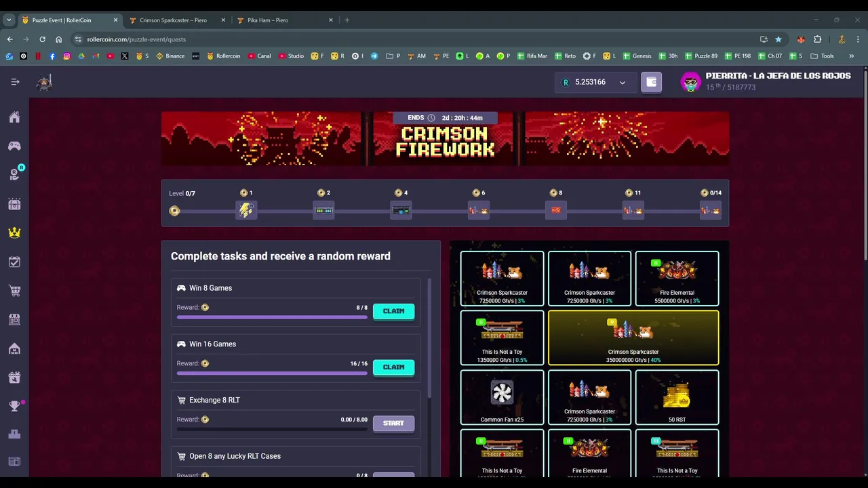Open the newspaper icon in sidebar
The image size is (868, 488).
click(x=14, y=462)
